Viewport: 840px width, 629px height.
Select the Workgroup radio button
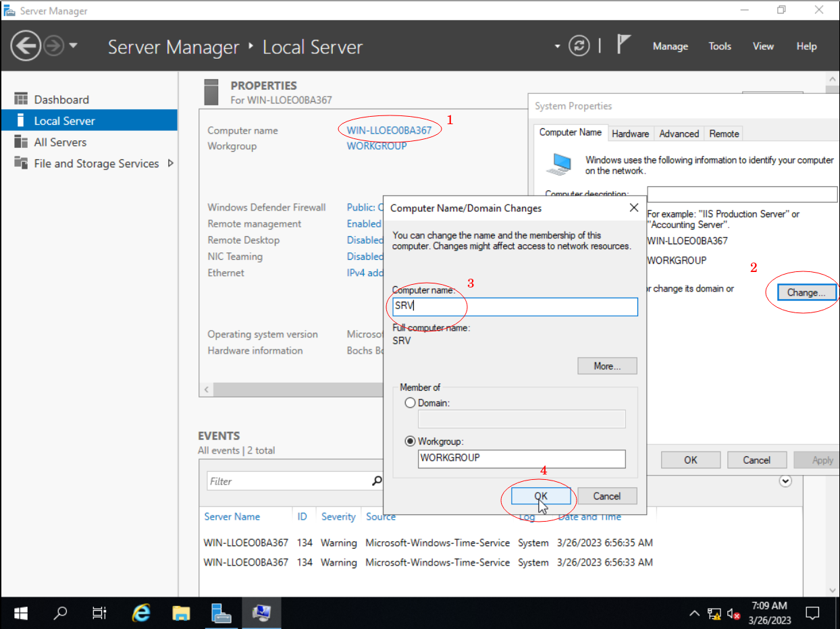click(x=410, y=441)
